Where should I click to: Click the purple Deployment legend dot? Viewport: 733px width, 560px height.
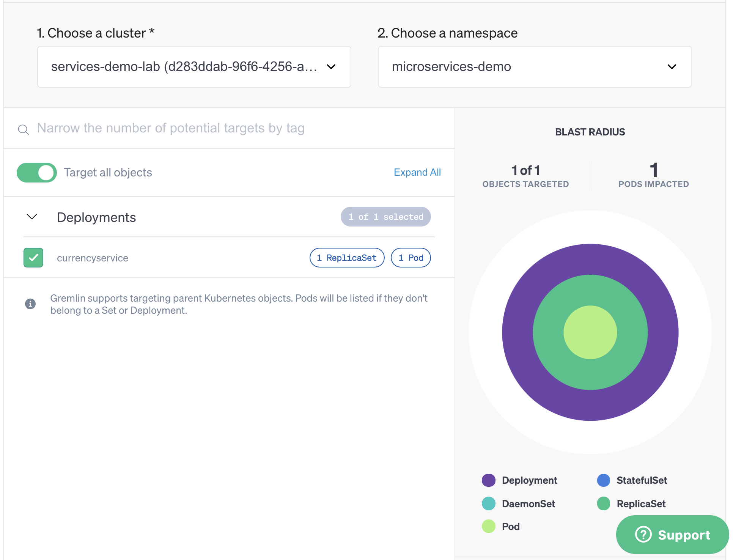click(x=489, y=480)
